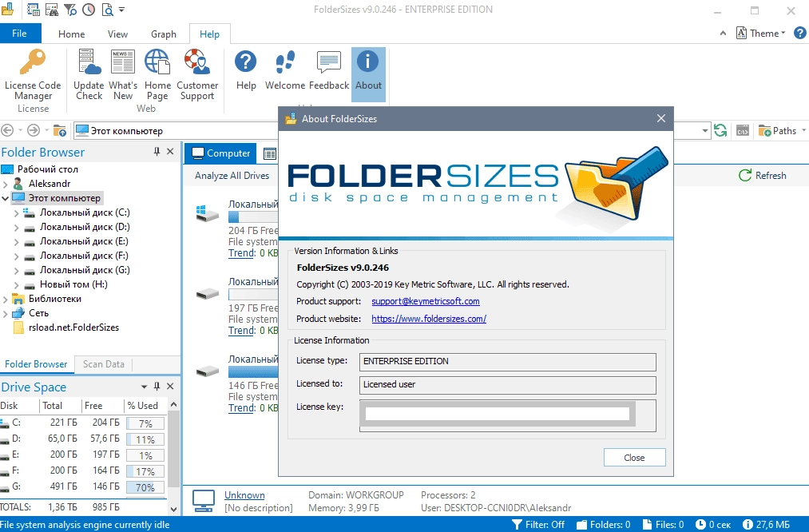Click the C: drive 7% used bar
The image size is (809, 532).
point(145,423)
